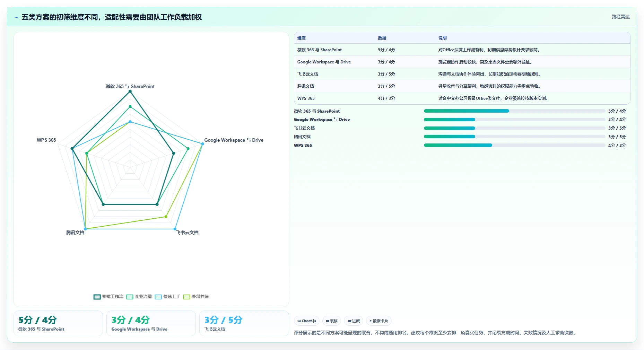The image size is (644, 350).
Task: Select the 腾讯文档 table row name
Action: coord(305,86)
